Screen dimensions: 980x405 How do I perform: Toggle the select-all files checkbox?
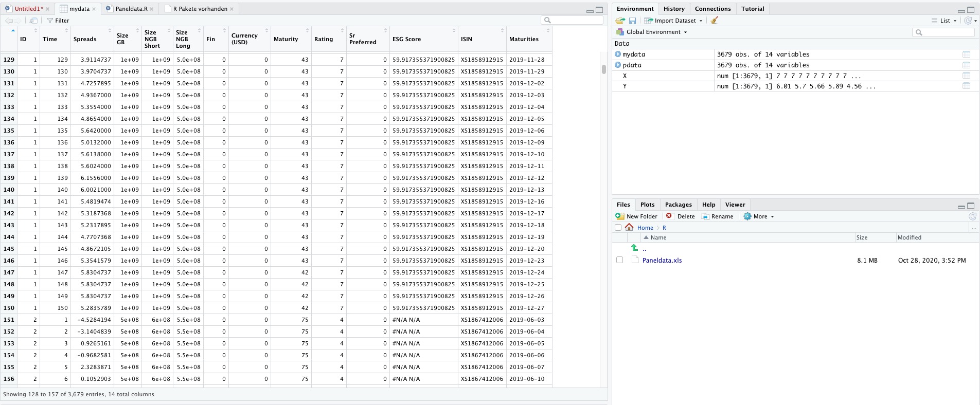[x=618, y=227]
